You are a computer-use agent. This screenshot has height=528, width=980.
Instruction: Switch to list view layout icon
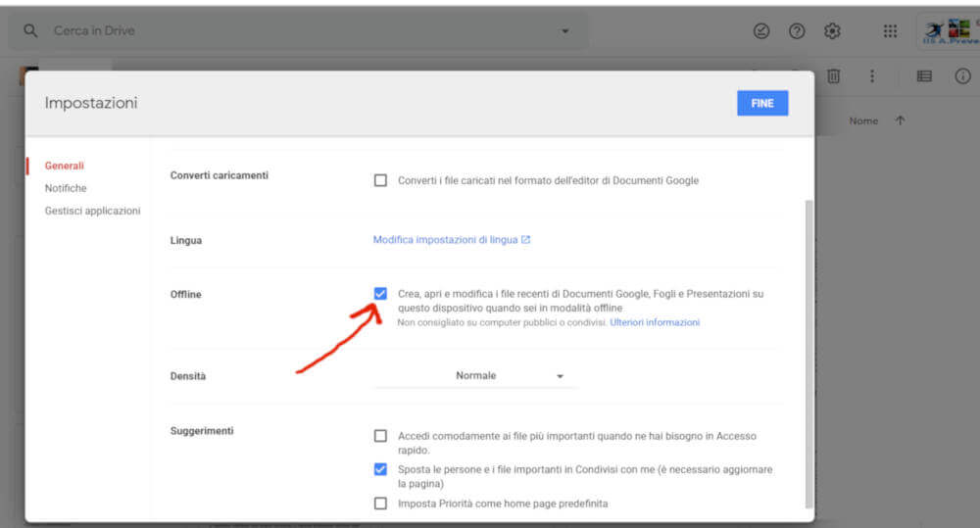[924, 76]
